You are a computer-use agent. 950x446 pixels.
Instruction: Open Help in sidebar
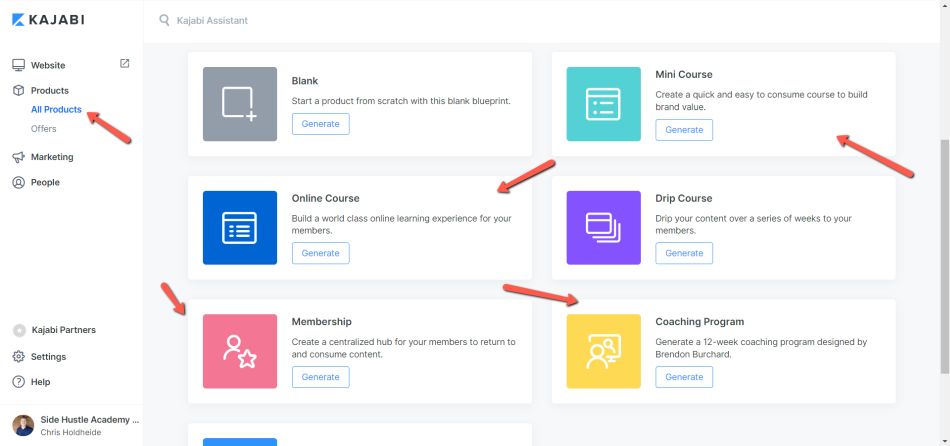pyautogui.click(x=41, y=382)
